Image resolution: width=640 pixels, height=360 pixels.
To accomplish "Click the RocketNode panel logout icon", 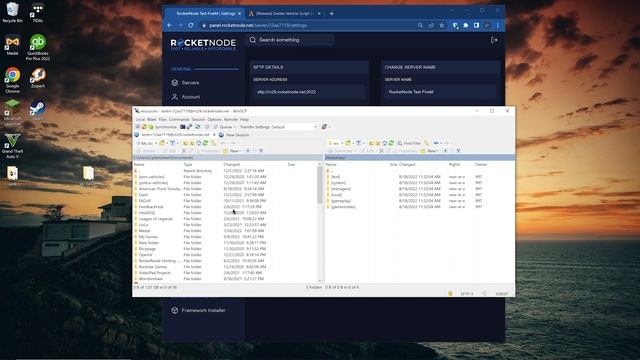I will click(494, 40).
